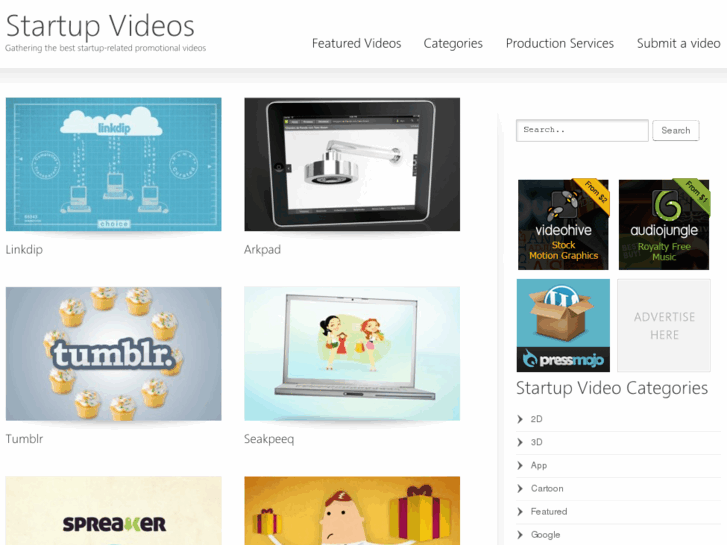Open the gift boxes cartoon video thumbnail
Image resolution: width=727 pixels, height=545 pixels.
click(352, 511)
